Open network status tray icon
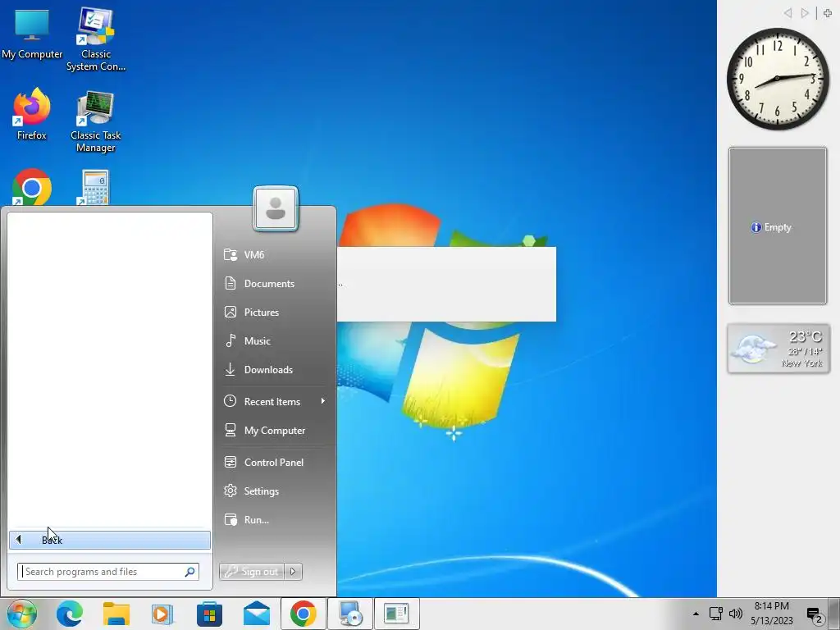Viewport: 840px width, 630px height. (715, 614)
